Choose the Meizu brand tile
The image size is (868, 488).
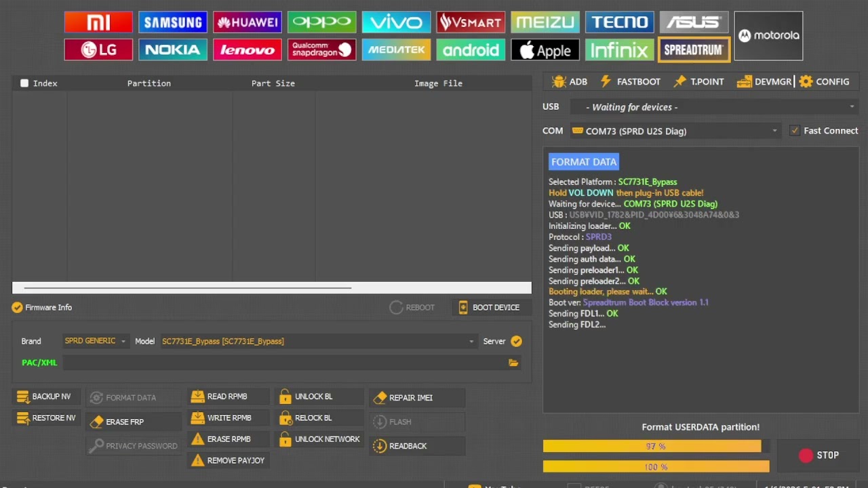click(x=545, y=22)
